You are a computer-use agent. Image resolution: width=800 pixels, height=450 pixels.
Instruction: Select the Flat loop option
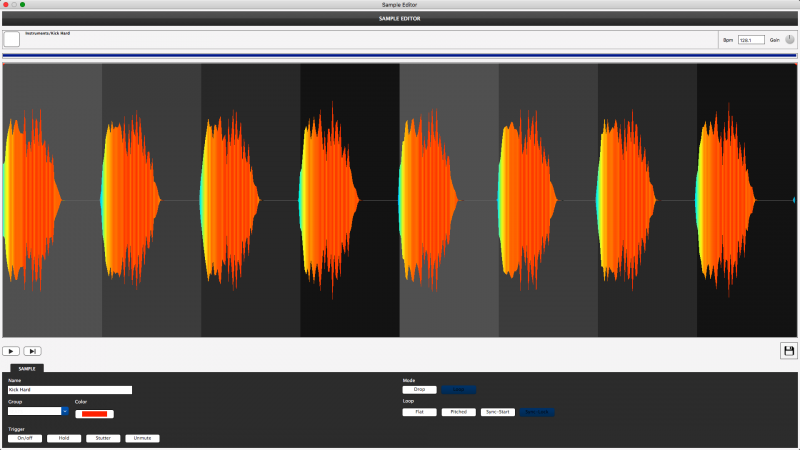tap(419, 412)
